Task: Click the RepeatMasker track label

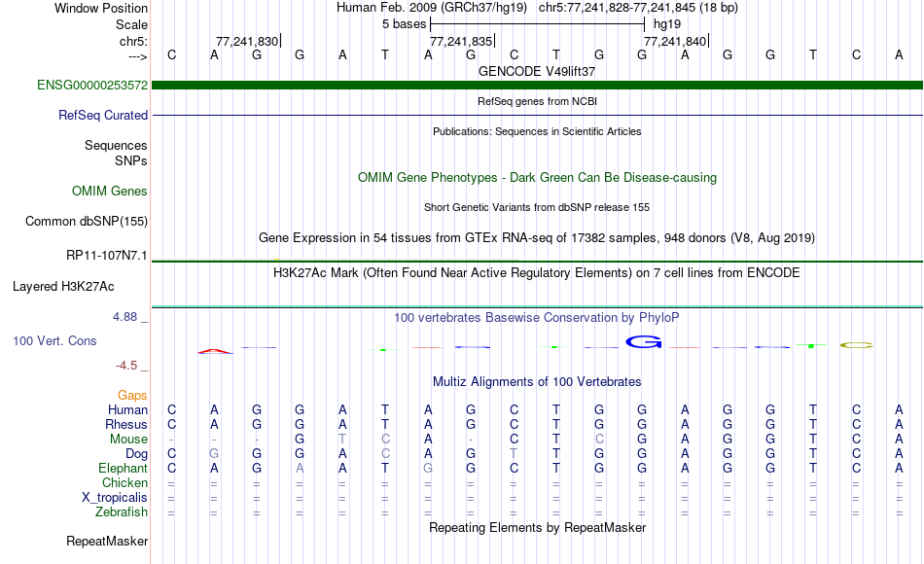Action: coord(107,541)
